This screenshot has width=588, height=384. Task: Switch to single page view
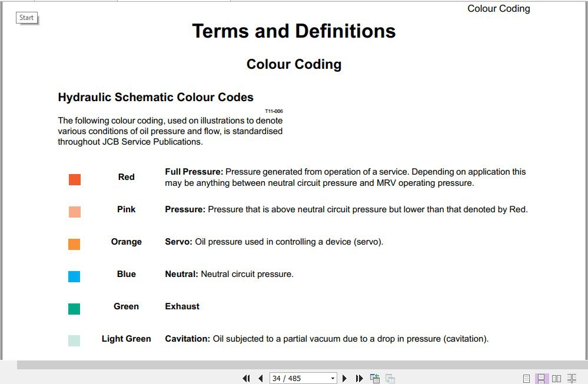click(527, 378)
